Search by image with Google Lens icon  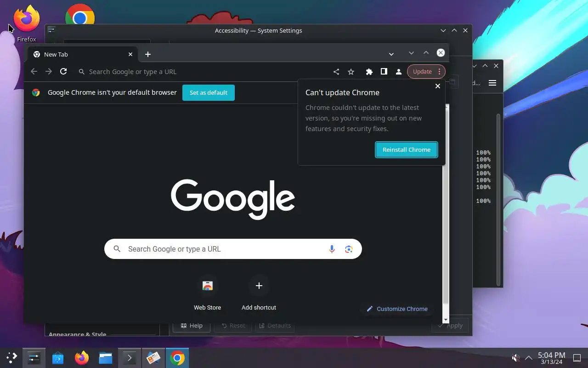pyautogui.click(x=349, y=249)
